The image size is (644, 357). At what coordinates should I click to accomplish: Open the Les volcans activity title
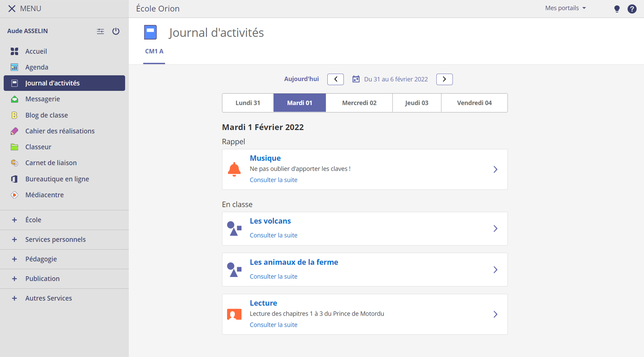point(270,221)
